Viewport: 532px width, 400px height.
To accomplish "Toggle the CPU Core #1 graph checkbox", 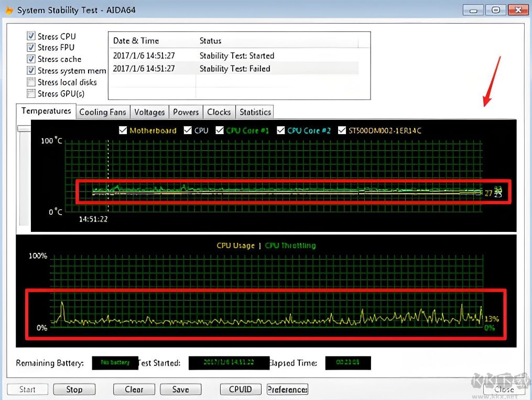I will pos(220,130).
